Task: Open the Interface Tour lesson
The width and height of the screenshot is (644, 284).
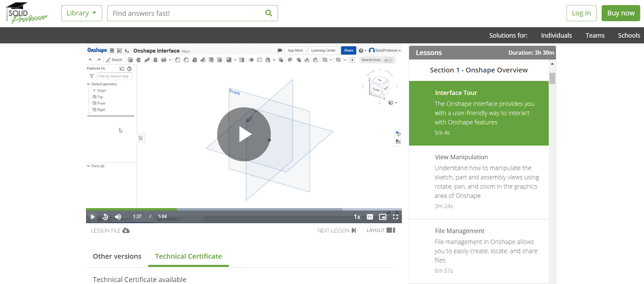Action: (x=479, y=113)
